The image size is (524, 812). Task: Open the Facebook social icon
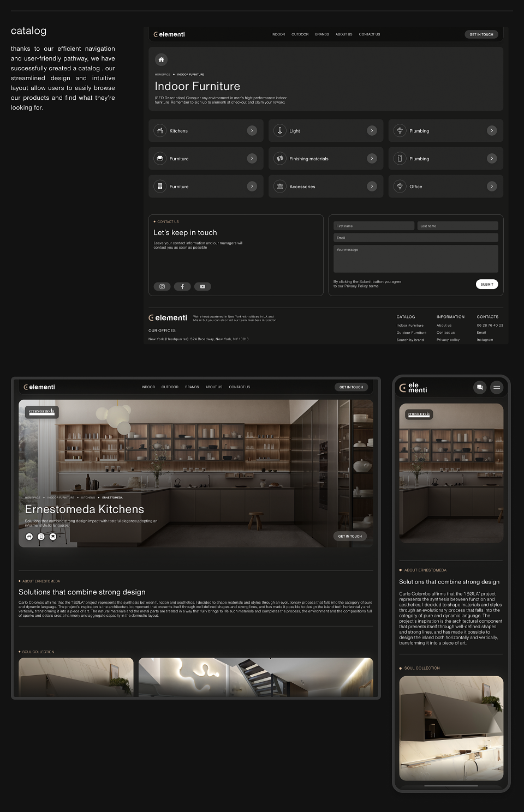182,286
